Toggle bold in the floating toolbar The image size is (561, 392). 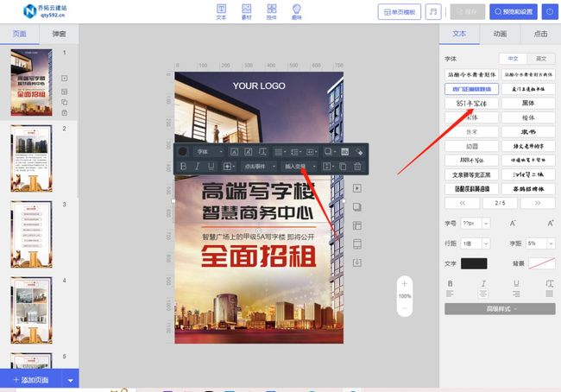pyautogui.click(x=183, y=167)
